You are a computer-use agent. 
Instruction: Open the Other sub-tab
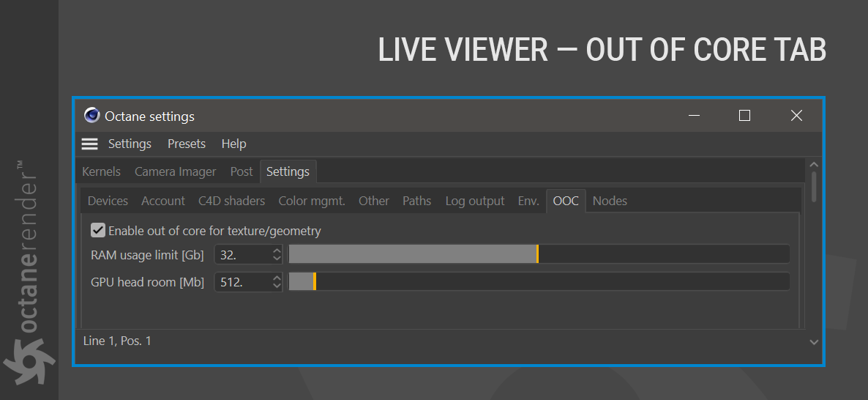pos(374,201)
